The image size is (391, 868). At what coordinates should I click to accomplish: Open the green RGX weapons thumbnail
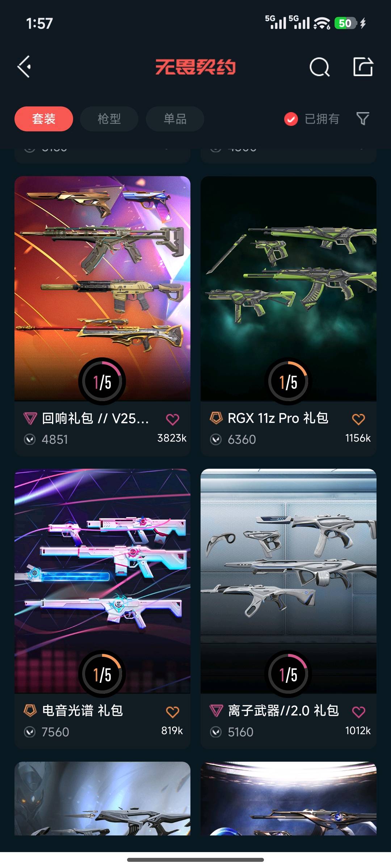coord(289,289)
